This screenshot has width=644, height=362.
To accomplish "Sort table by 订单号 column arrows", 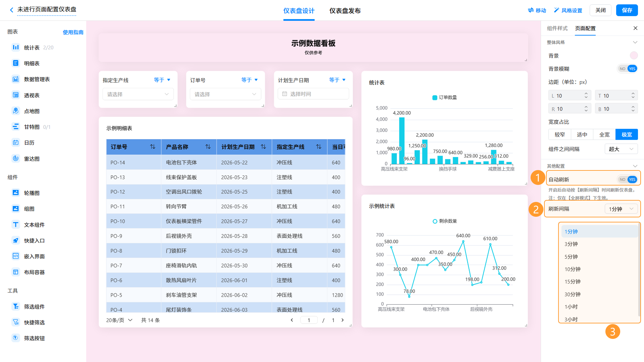I will point(153,147).
